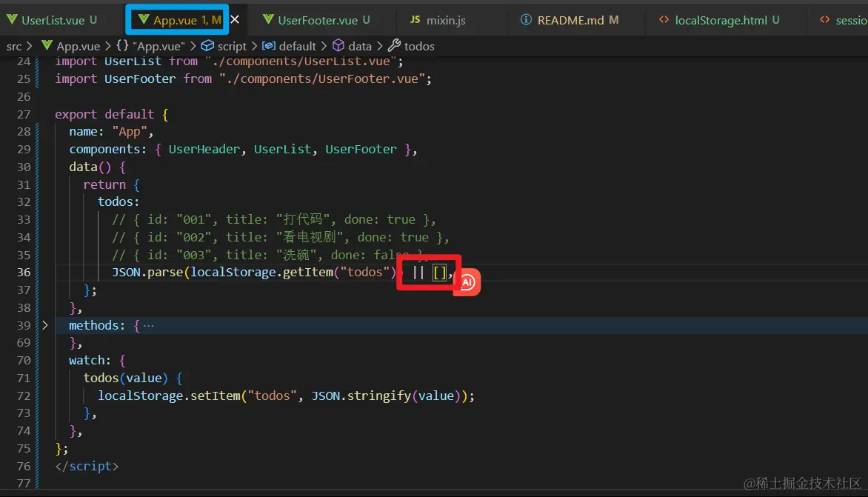Click the commented line with id "001"
The width and height of the screenshot is (868, 497).
pyautogui.click(x=274, y=220)
